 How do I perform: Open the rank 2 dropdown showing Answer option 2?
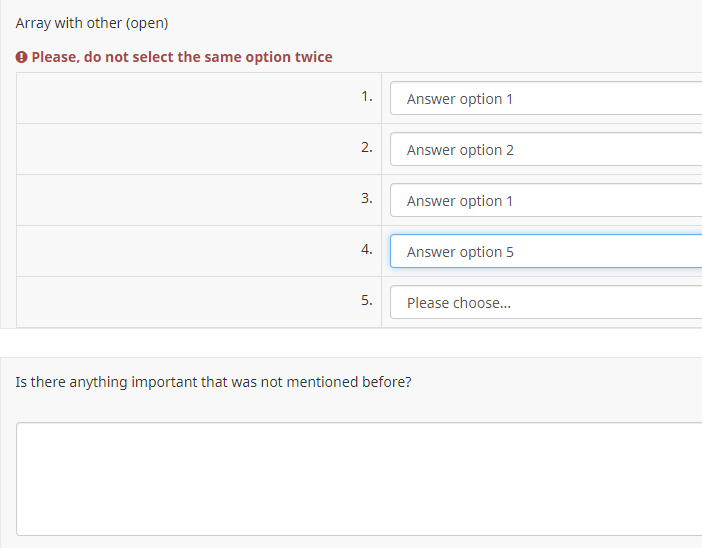click(546, 150)
